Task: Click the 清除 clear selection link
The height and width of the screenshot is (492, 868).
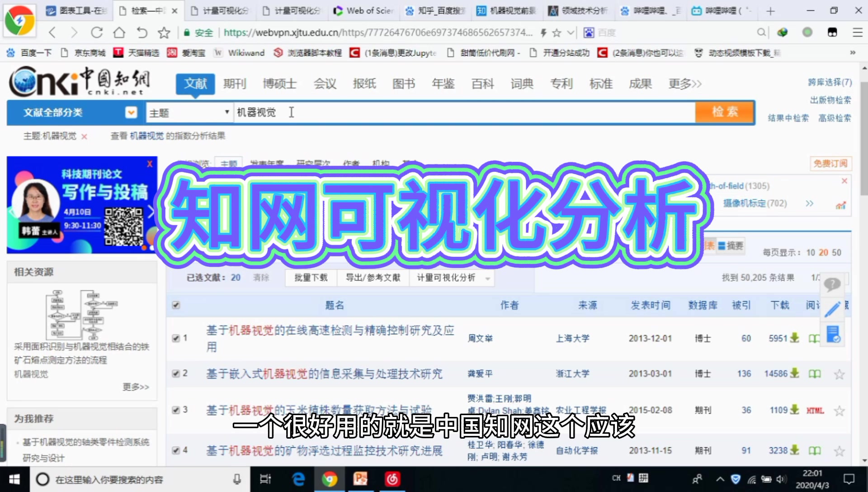Action: (x=261, y=278)
